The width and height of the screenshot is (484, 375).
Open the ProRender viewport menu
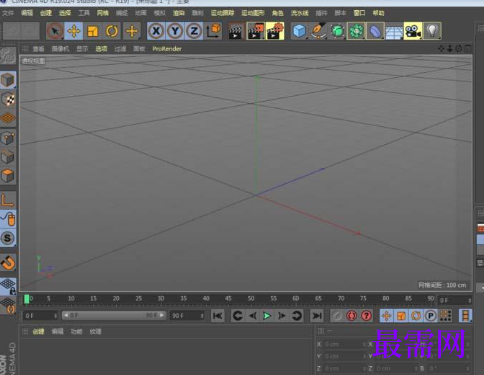tap(167, 49)
